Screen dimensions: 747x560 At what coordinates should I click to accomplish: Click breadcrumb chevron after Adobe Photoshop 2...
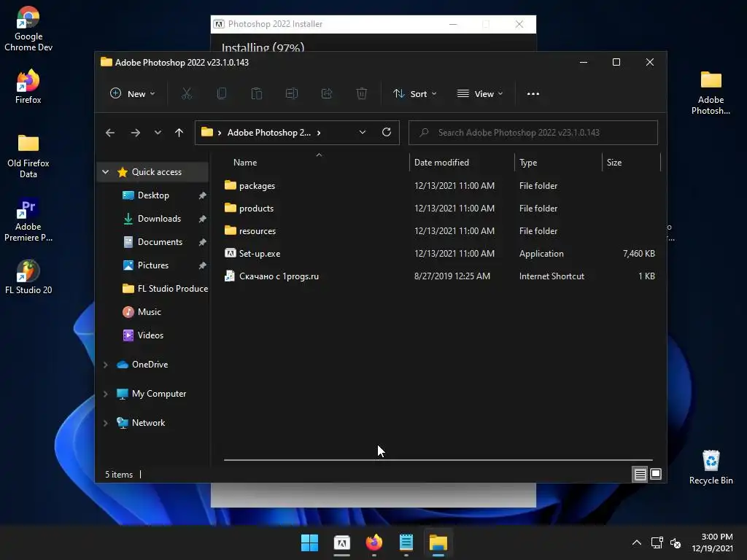tap(319, 133)
